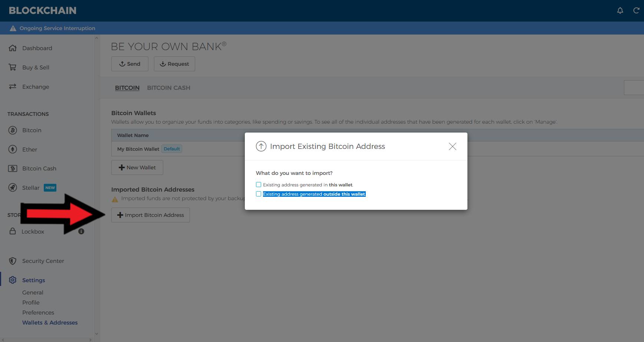Viewport: 644px width, 342px height.
Task: Switch to the BITCOIN tab
Action: tap(127, 88)
